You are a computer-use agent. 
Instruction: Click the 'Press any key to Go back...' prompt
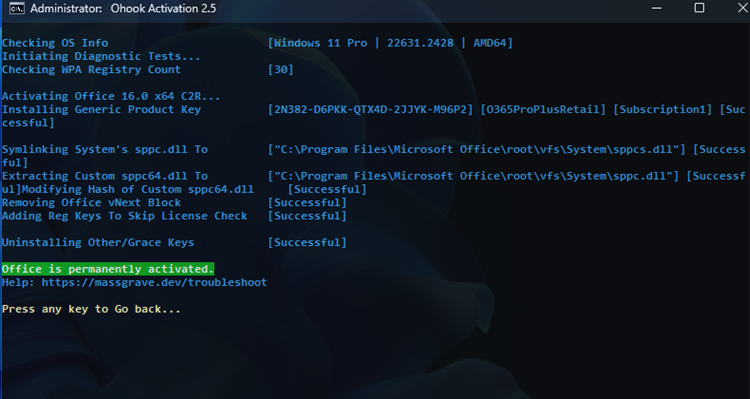point(91,309)
